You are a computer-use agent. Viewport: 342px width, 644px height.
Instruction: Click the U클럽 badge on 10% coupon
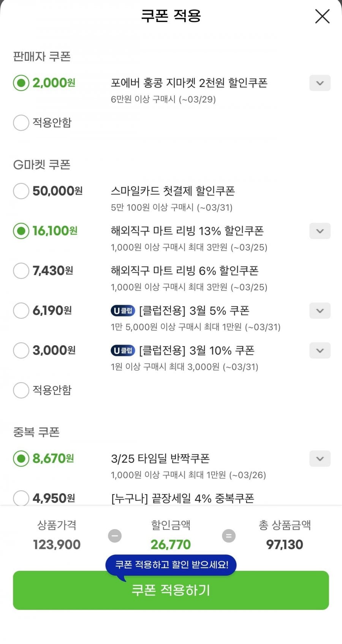click(123, 351)
